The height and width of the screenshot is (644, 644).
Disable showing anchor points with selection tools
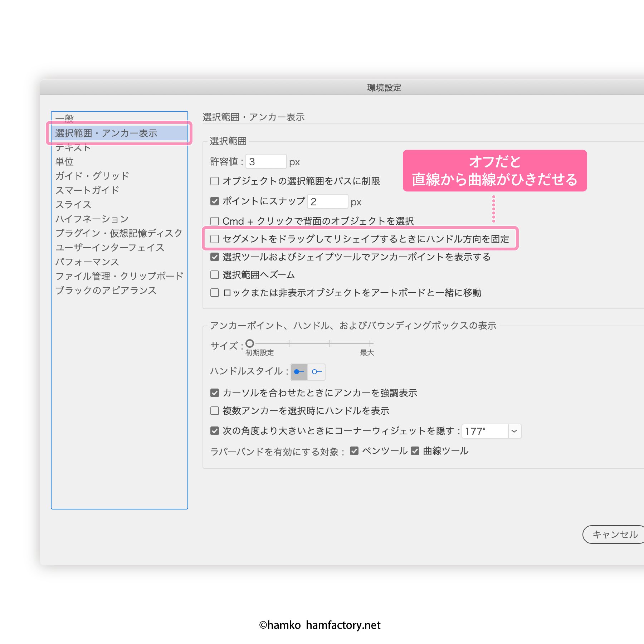215,257
